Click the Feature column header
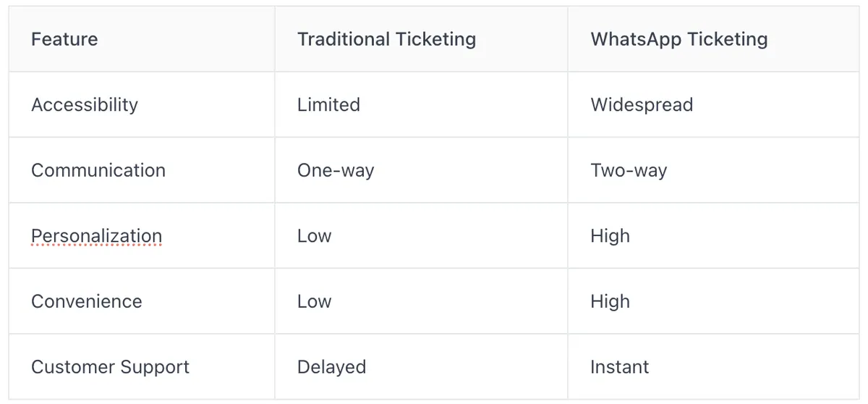The image size is (868, 404). tap(64, 39)
